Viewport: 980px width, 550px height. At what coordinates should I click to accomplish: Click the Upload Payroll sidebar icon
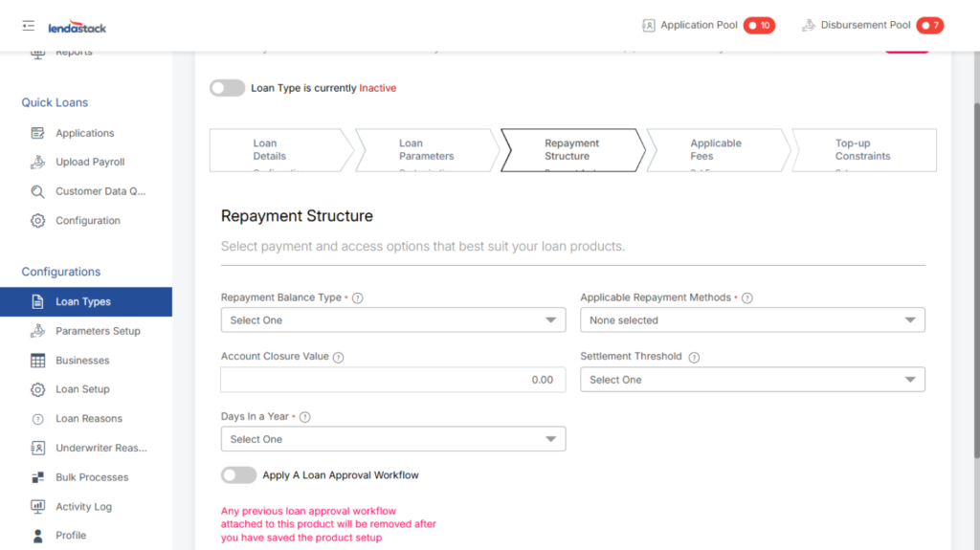point(38,163)
